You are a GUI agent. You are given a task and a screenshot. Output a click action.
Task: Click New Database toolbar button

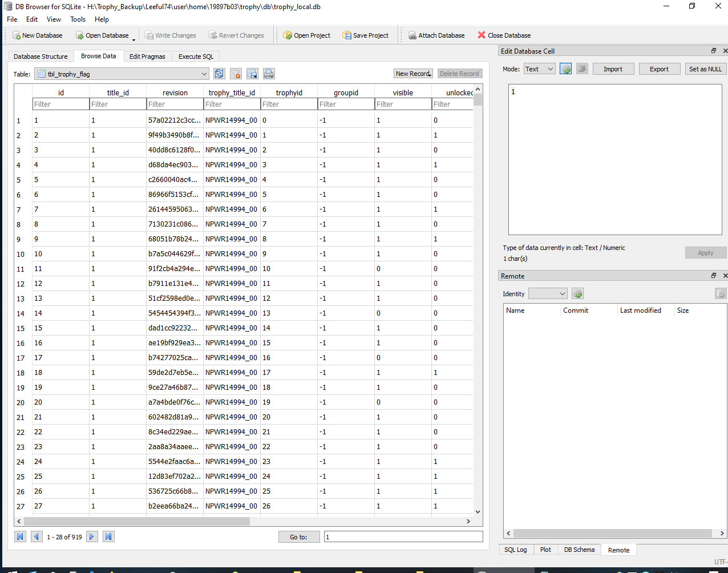pyautogui.click(x=38, y=35)
